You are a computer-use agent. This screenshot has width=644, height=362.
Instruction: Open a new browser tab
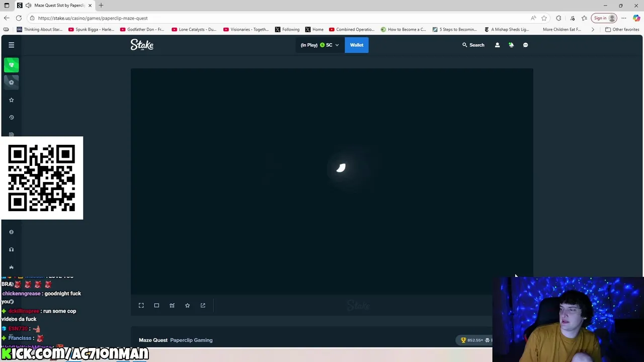[101, 6]
